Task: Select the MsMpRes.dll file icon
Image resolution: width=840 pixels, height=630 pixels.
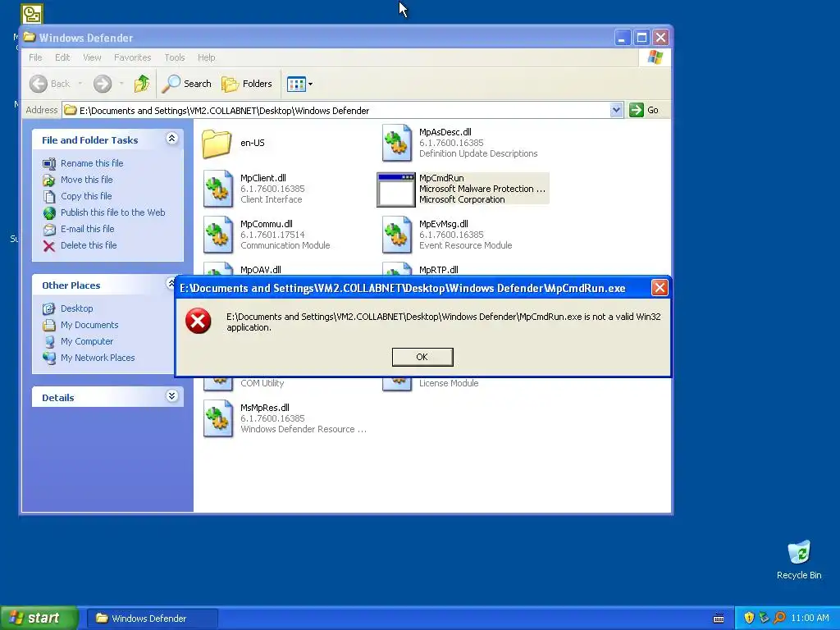Action: coord(218,418)
